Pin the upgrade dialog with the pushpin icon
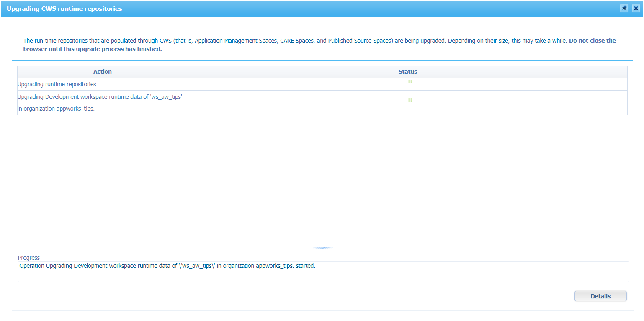 click(x=624, y=8)
